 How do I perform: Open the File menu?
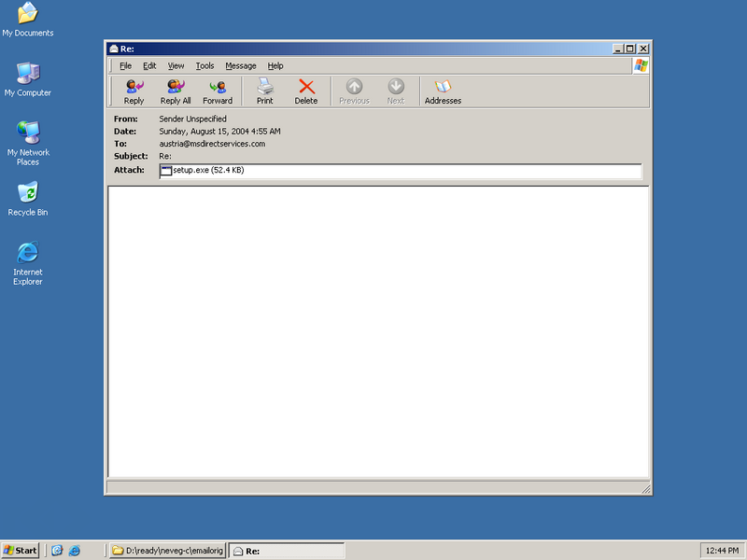click(125, 65)
